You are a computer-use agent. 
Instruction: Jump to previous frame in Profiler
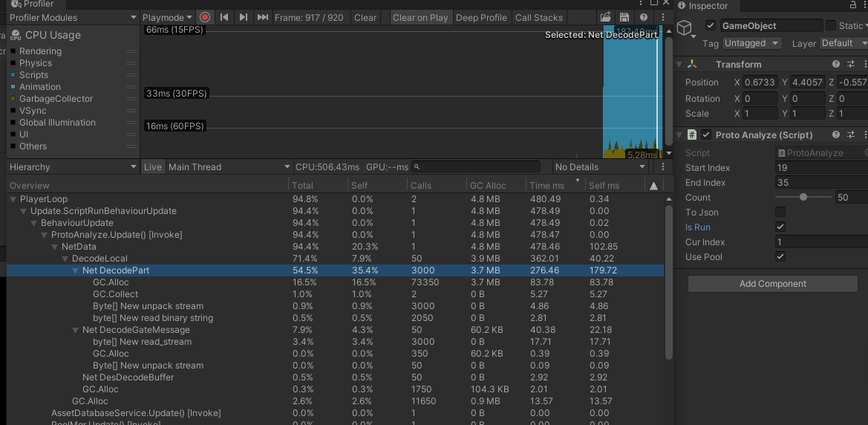[x=224, y=17]
